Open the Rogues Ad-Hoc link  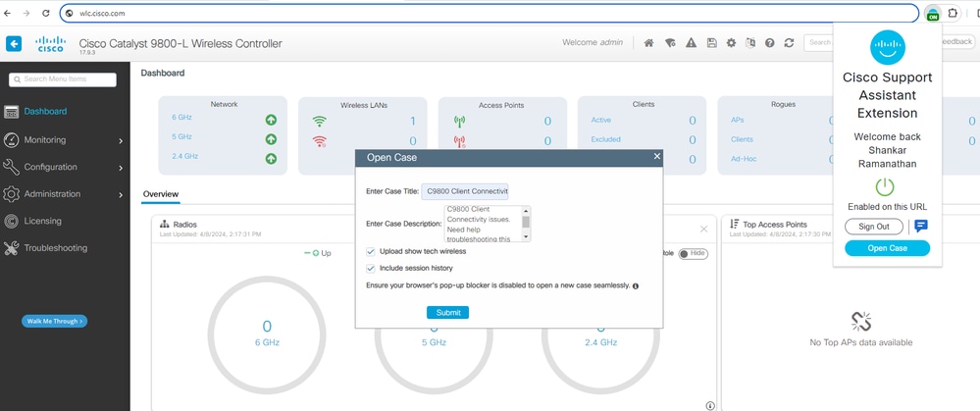tap(744, 159)
